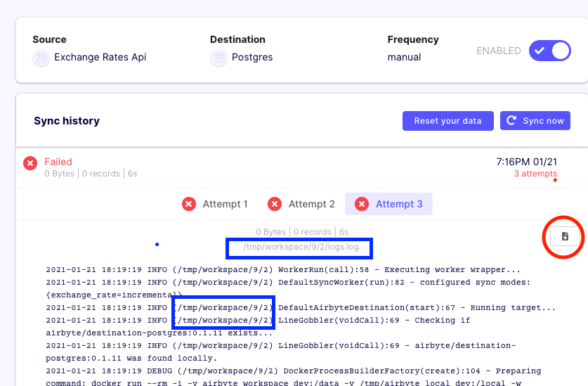Collapse the Failed sync job row

click(281, 167)
